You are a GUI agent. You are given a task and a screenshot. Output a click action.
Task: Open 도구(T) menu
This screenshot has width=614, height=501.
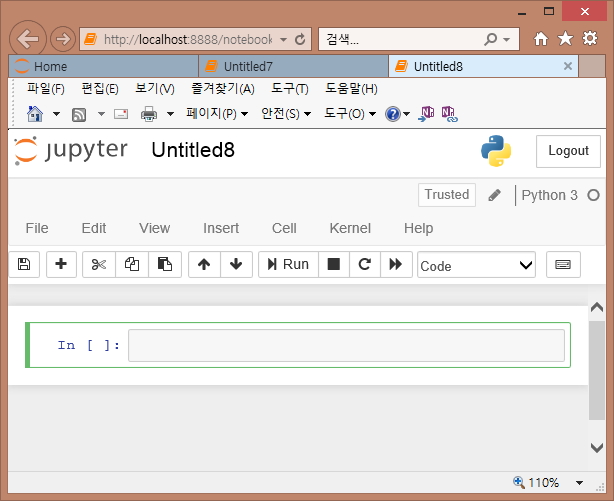[290, 89]
